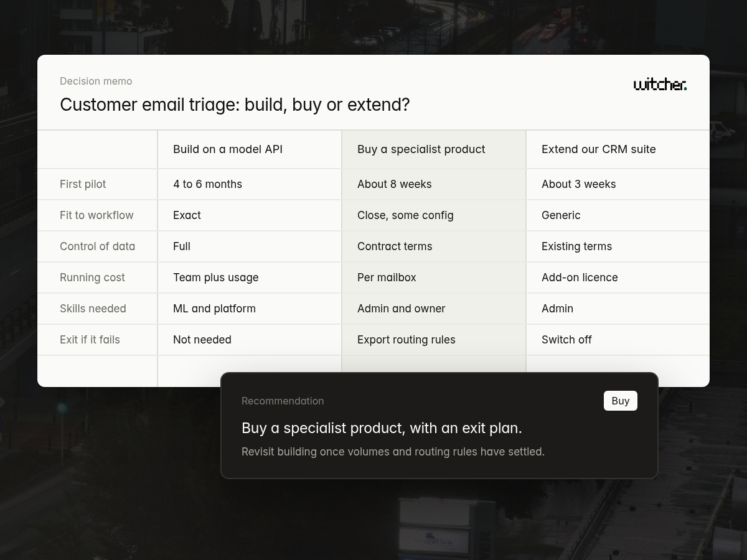
Task: Click the 'Skills needed' row label
Action: tap(93, 309)
